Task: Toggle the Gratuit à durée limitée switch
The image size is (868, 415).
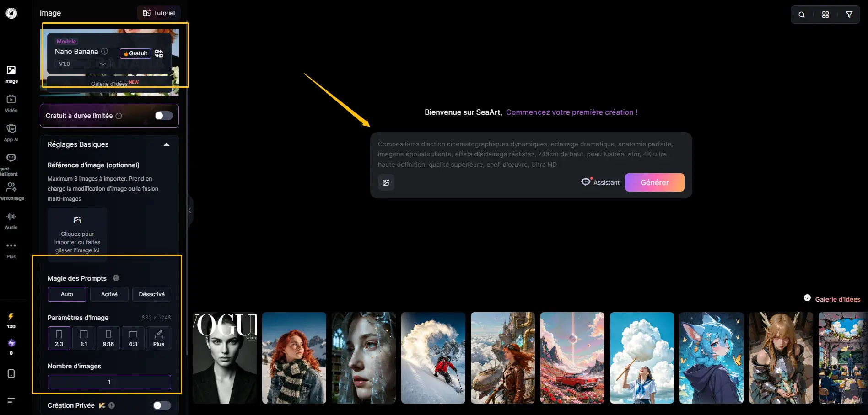Action: pos(163,116)
